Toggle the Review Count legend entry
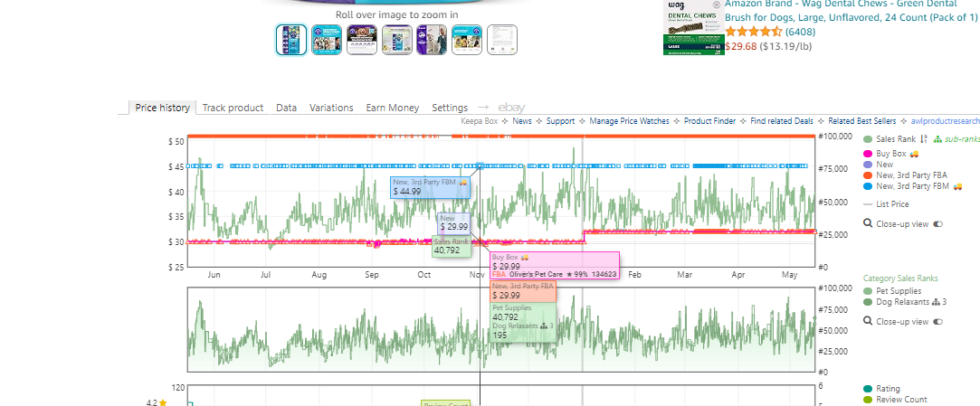Viewport: 980px width, 406px height. 896,400
